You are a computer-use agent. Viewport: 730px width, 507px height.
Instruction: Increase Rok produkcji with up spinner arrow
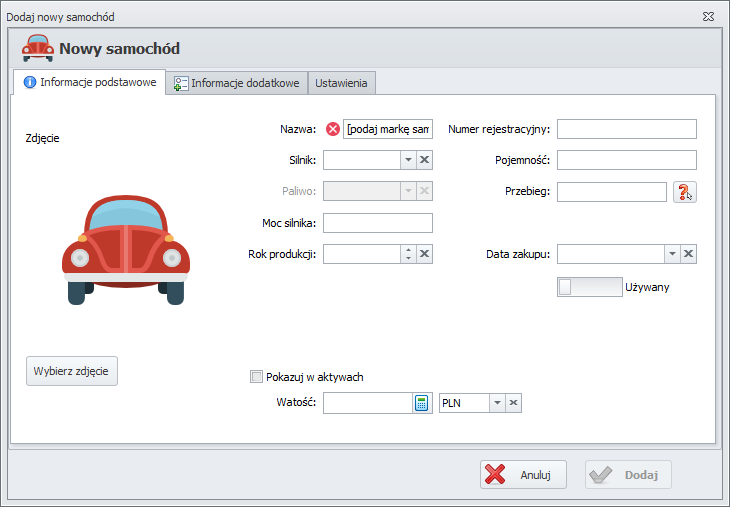click(407, 250)
